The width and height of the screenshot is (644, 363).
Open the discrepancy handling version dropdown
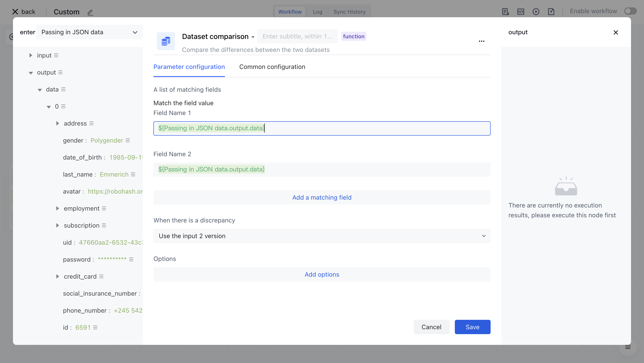[x=322, y=236]
